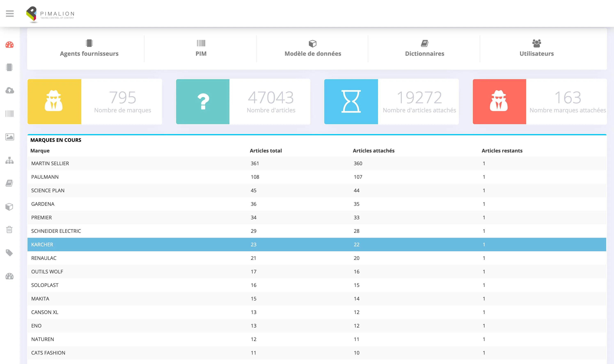
Task: Select the MARTIN SELLIER brand row
Action: tap(317, 163)
